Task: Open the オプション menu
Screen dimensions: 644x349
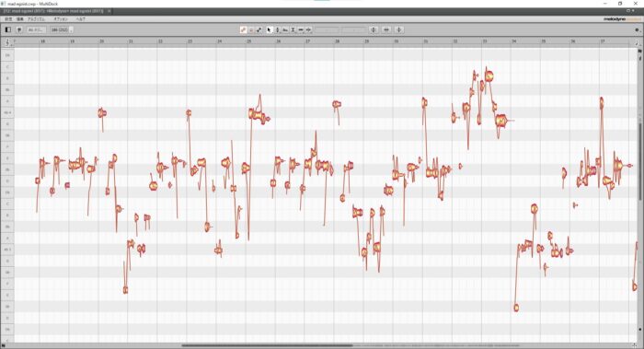Action: click(61, 19)
